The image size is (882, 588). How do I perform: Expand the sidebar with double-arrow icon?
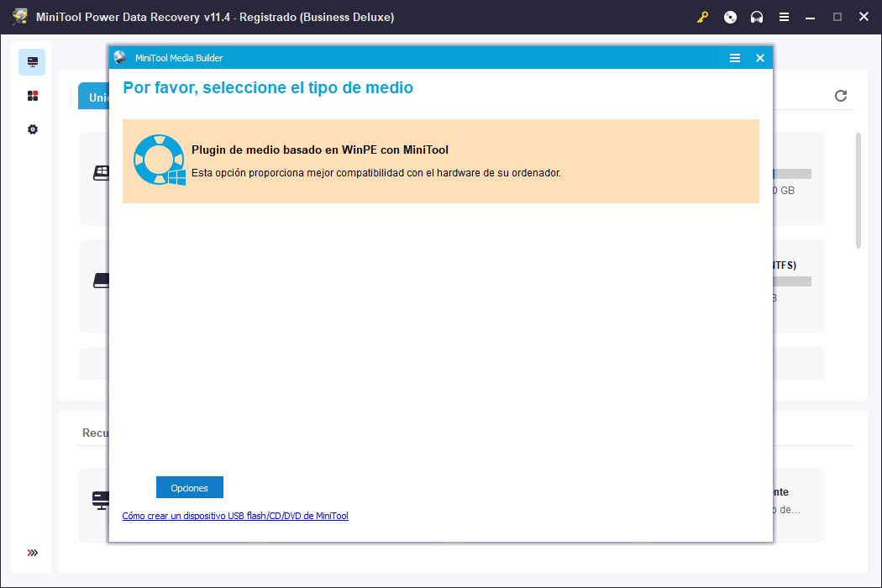[33, 553]
